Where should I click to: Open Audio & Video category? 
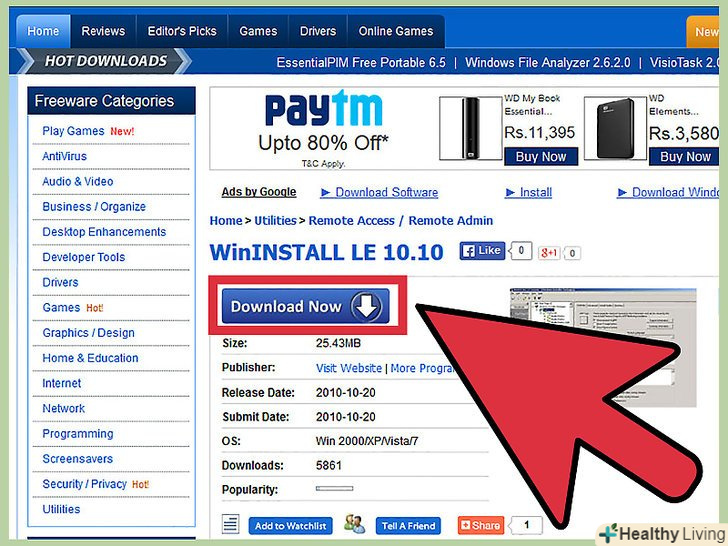coord(78,181)
